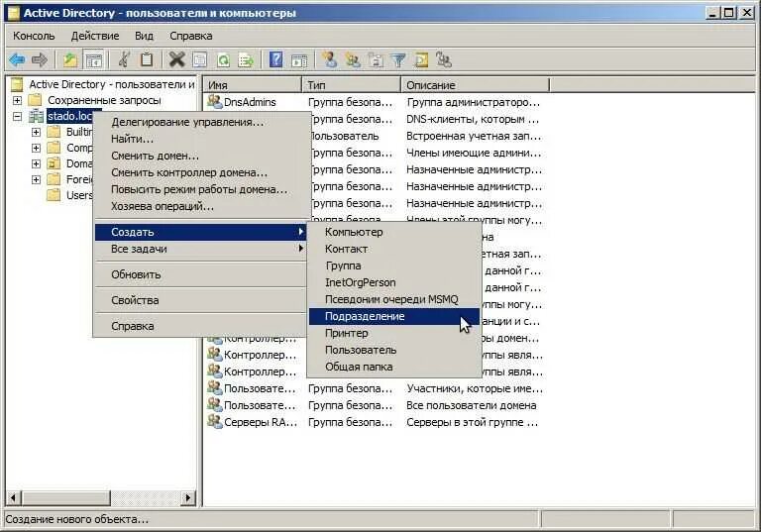The height and width of the screenshot is (532, 761).
Task: Toggle the console tree pane icon
Action: tap(93, 60)
